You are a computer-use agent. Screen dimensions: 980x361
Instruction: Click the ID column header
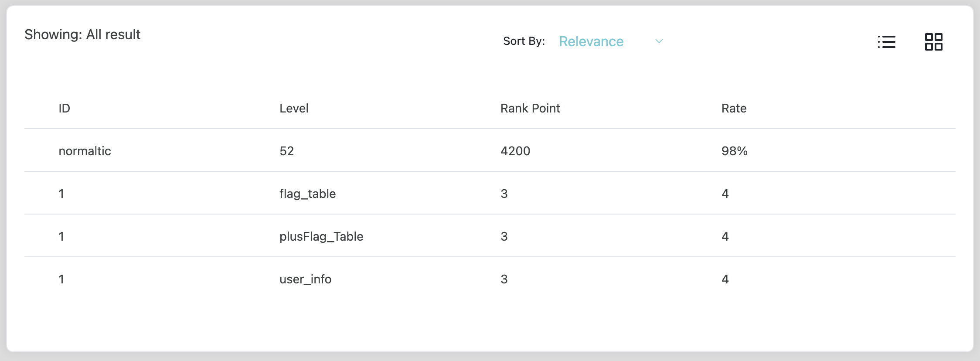point(65,108)
